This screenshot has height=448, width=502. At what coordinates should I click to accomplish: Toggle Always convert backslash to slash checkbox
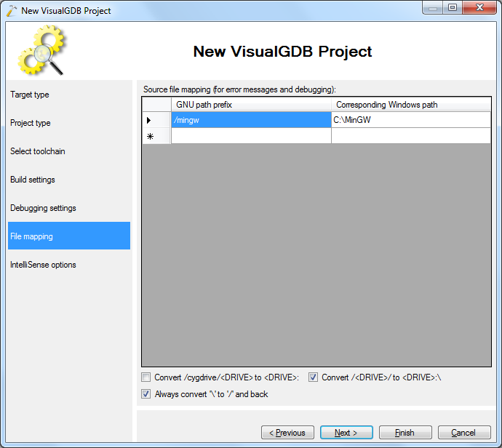146,394
